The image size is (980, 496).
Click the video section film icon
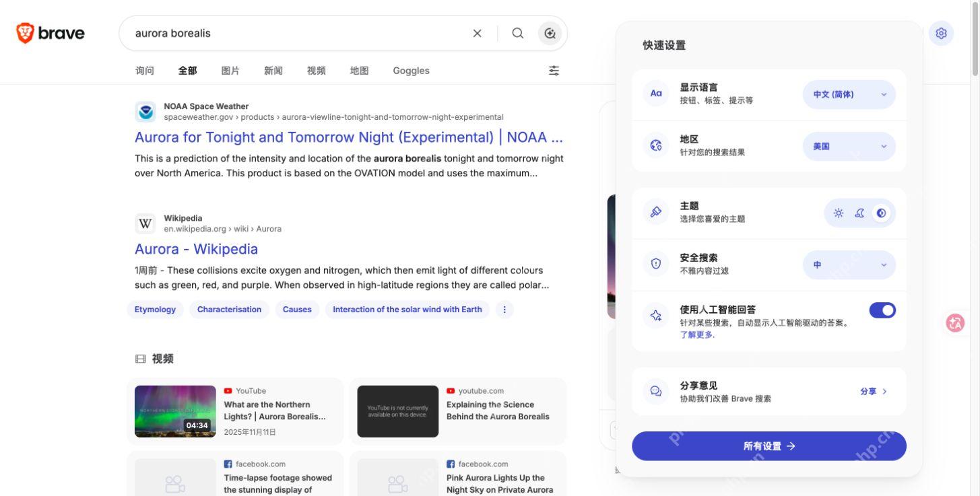pyautogui.click(x=141, y=359)
